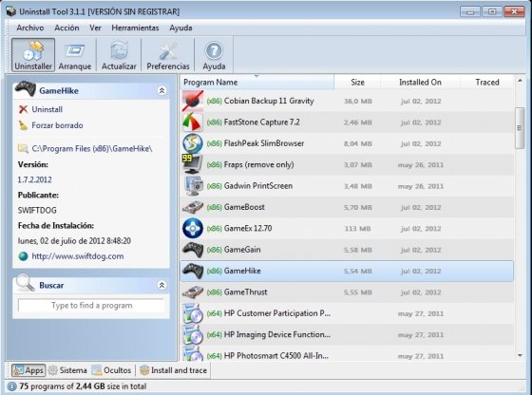
Task: Select Fraps (remove only) program name
Action: coord(258,164)
